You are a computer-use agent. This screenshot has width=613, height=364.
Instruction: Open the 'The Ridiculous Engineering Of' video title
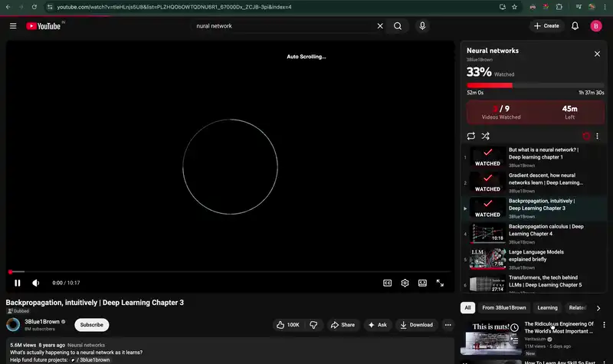pos(559,327)
